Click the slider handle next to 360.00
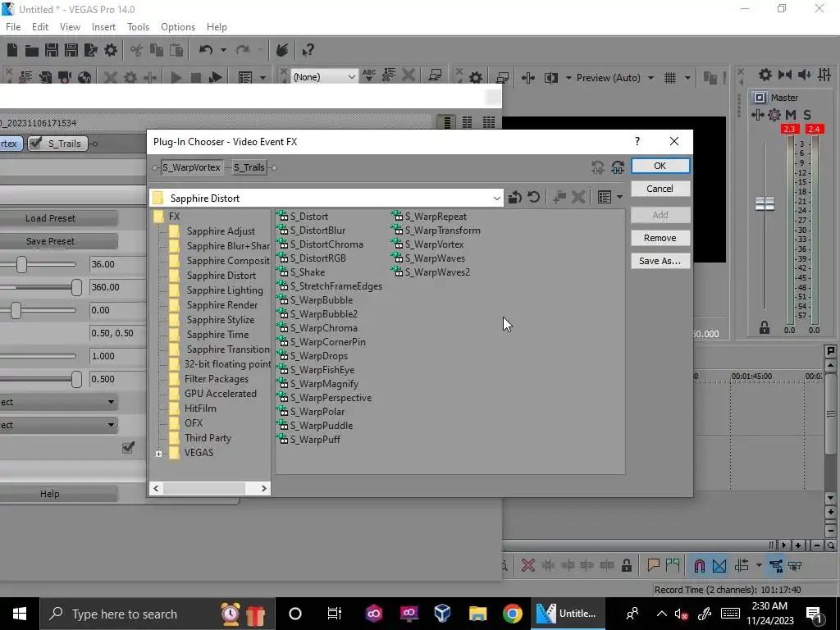The width and height of the screenshot is (840, 630). point(76,287)
